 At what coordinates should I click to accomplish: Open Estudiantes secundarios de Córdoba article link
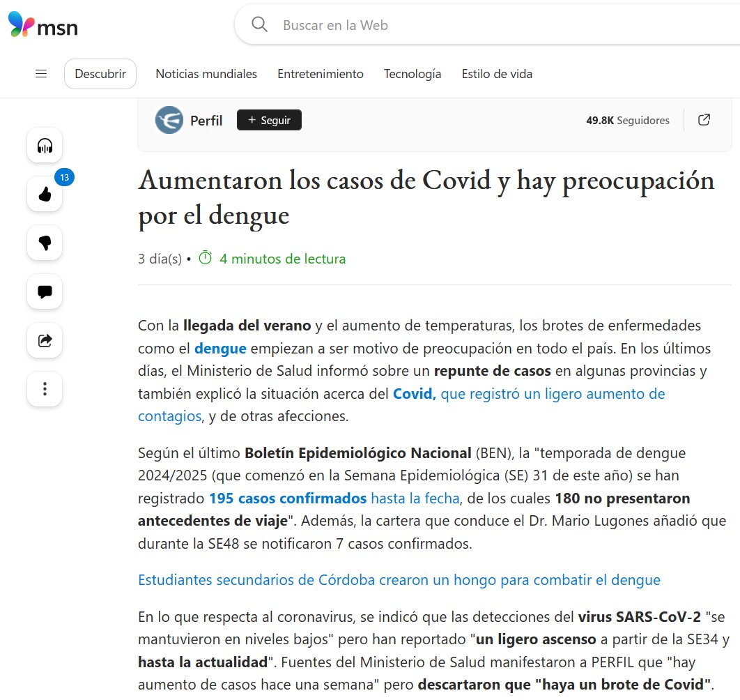point(399,580)
